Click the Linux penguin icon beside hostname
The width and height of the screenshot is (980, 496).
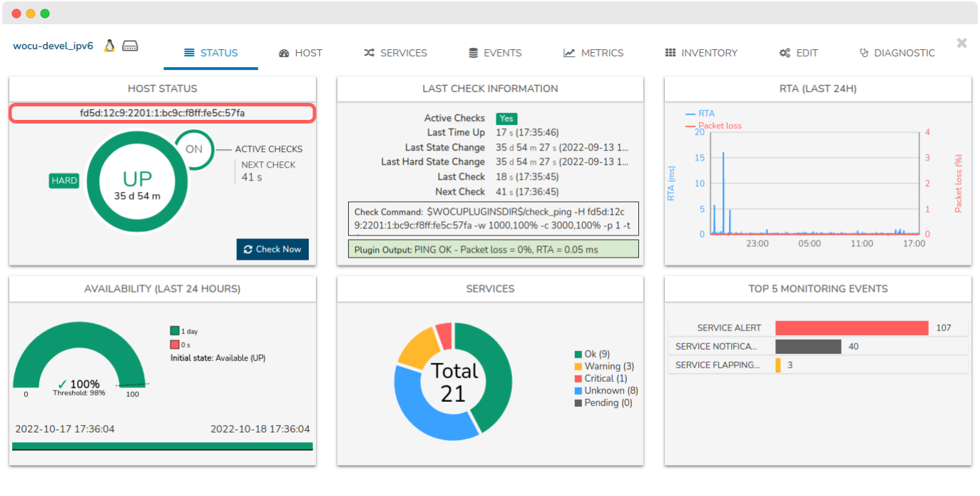[x=109, y=46]
